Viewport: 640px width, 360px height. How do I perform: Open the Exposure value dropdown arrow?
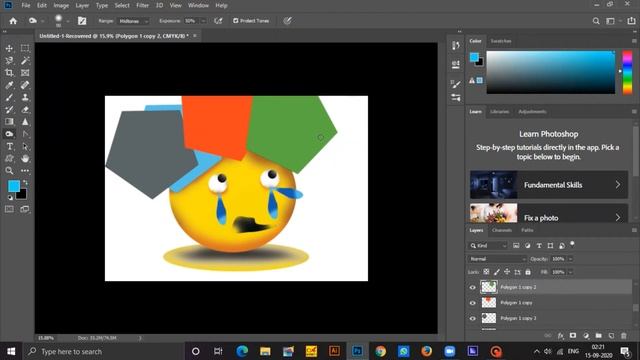[203, 21]
